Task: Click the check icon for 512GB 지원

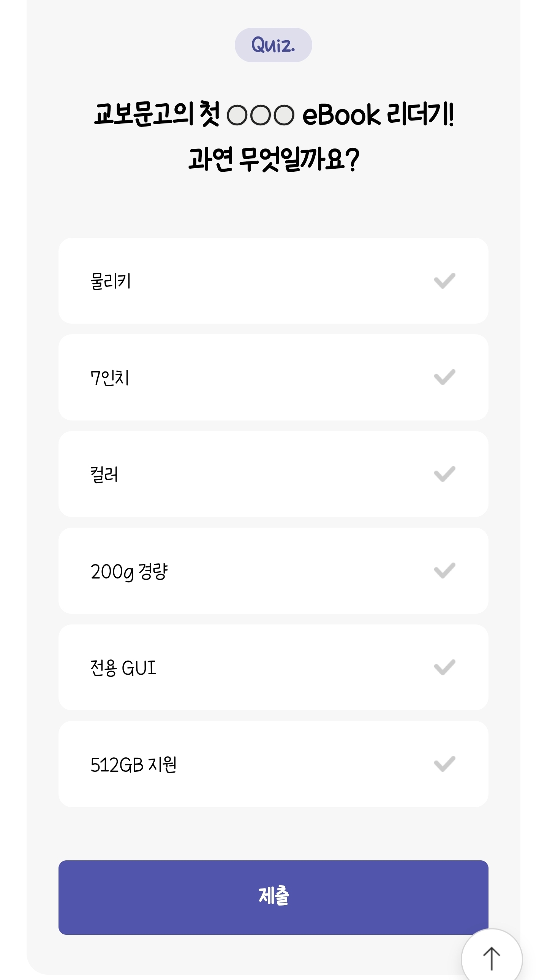Action: 444,764
